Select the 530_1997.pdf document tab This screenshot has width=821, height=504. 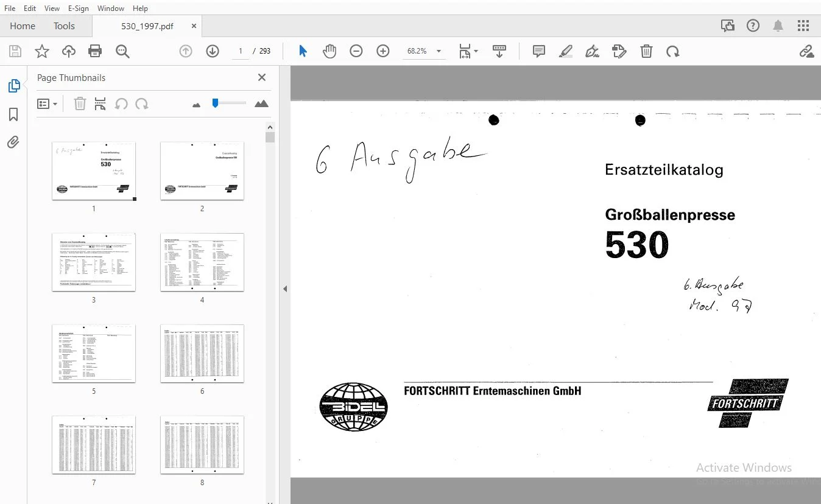(147, 26)
